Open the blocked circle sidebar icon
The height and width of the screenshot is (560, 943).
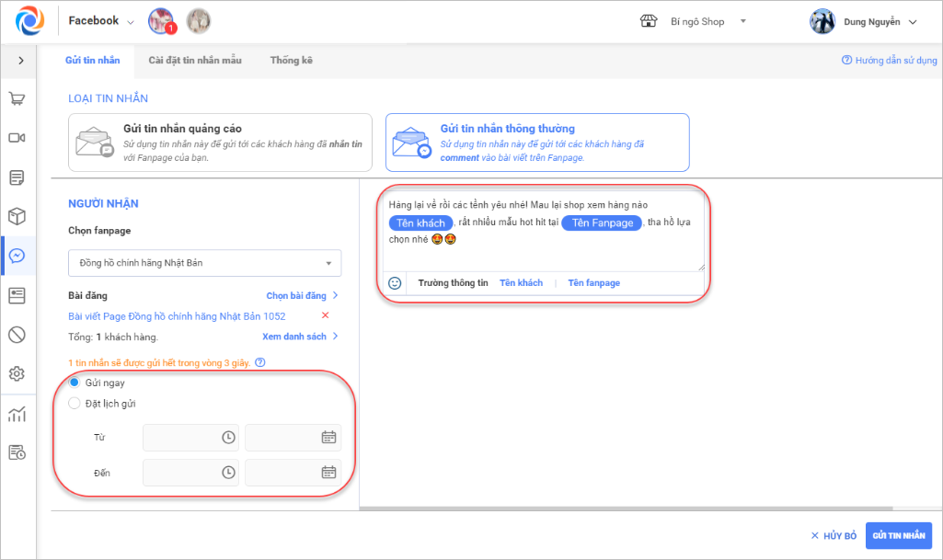(17, 335)
